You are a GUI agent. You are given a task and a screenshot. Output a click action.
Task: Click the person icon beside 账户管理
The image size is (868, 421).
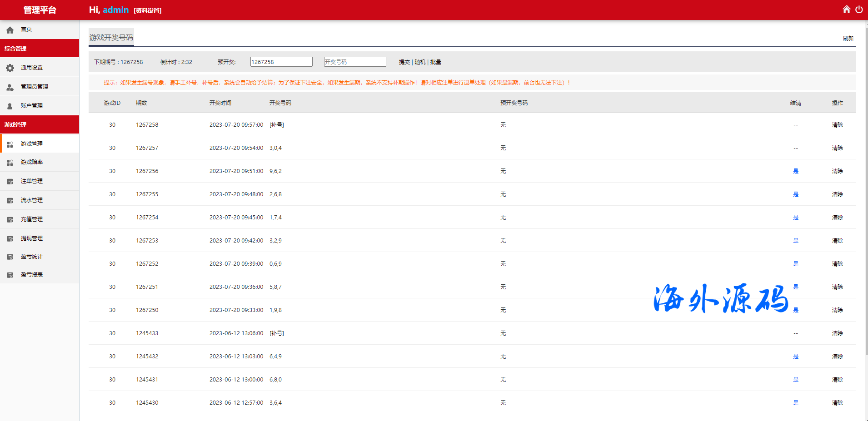[x=10, y=106]
